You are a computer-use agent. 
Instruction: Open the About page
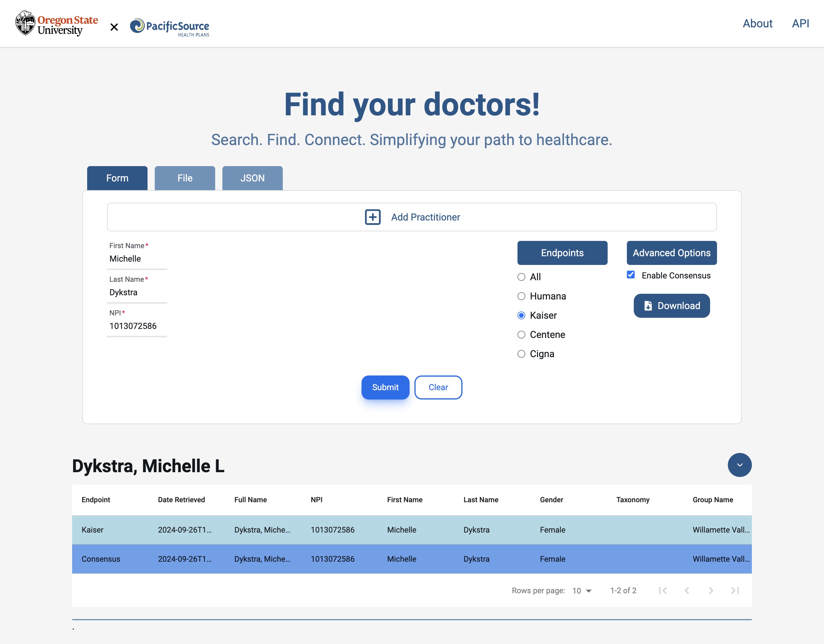coord(757,23)
